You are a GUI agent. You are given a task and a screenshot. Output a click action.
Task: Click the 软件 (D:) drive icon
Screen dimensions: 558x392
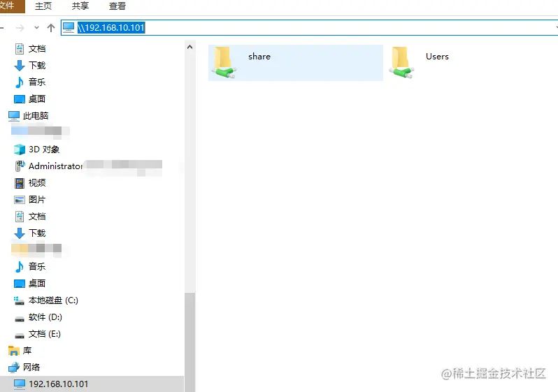pos(20,318)
